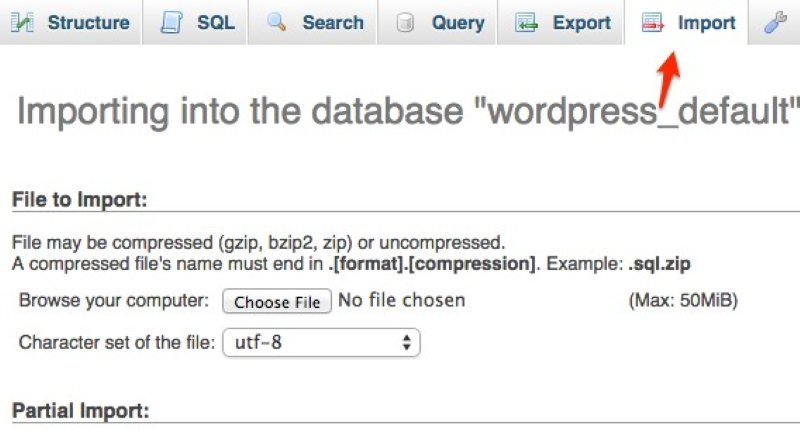
Task: Switch to the Structure tab
Action: [88, 22]
